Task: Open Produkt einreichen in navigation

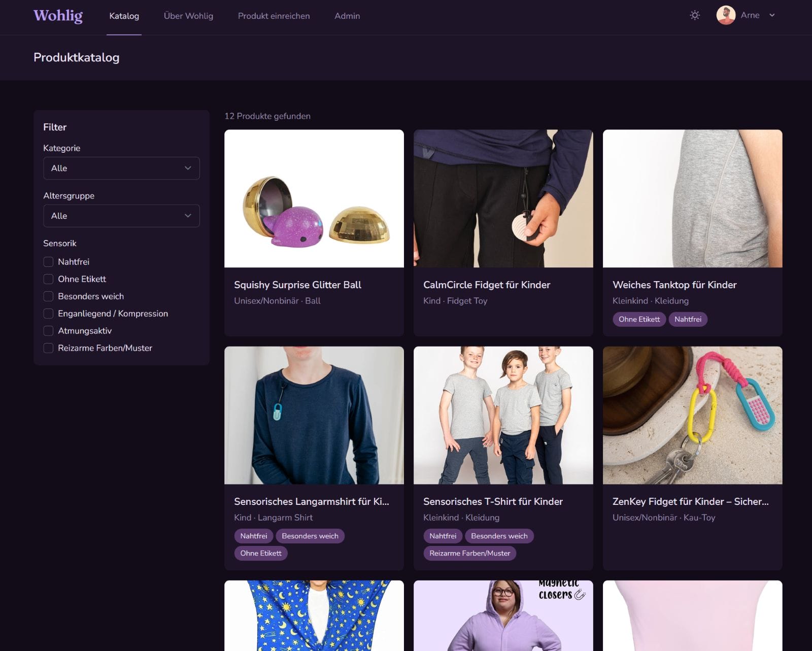Action: [x=274, y=16]
